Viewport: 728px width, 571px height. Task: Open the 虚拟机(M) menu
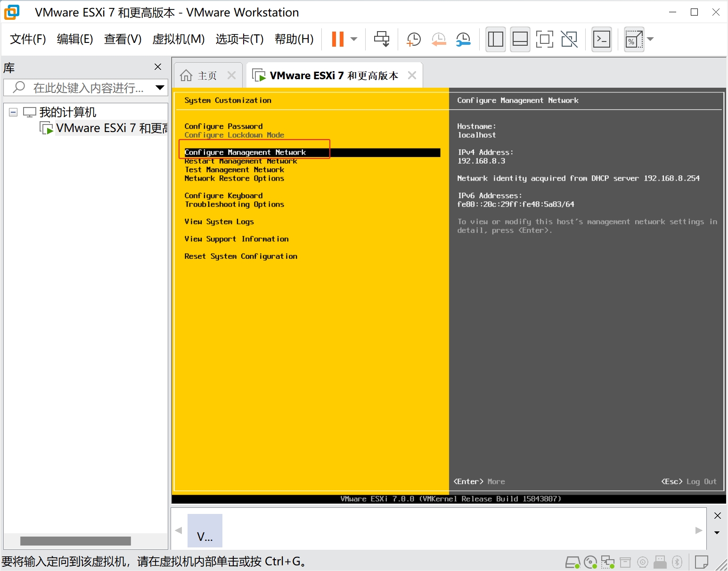[x=178, y=39]
